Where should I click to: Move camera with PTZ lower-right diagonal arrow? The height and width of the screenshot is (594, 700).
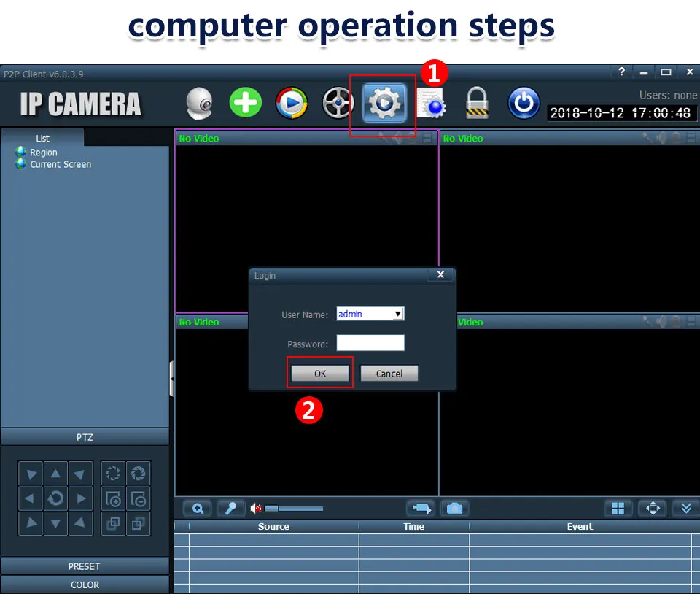click(80, 523)
